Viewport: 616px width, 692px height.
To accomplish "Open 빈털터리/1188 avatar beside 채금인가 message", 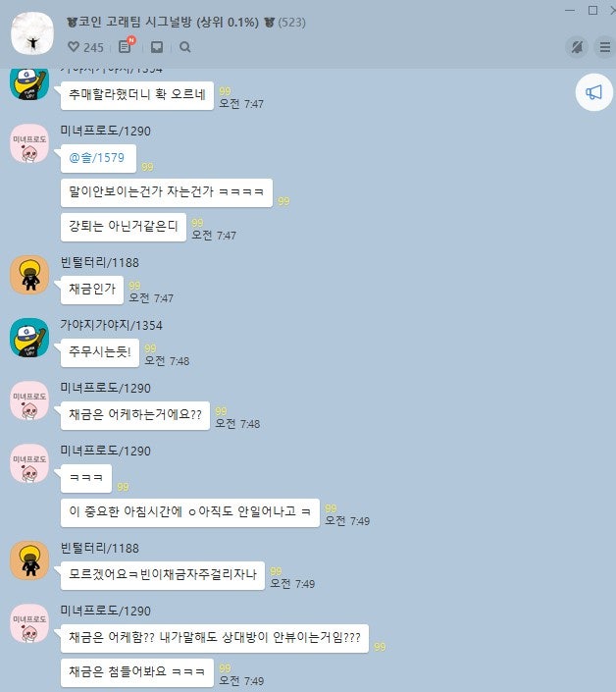I will pos(29,275).
